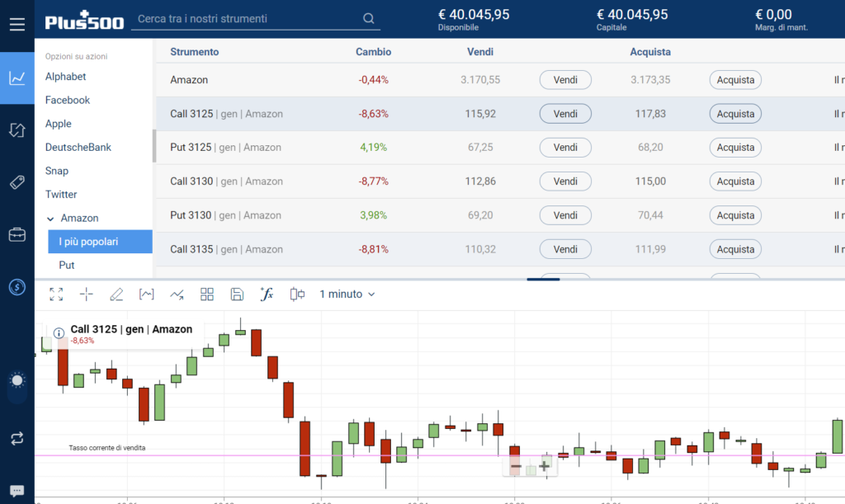Click Vendi for Call 3130

[565, 181]
